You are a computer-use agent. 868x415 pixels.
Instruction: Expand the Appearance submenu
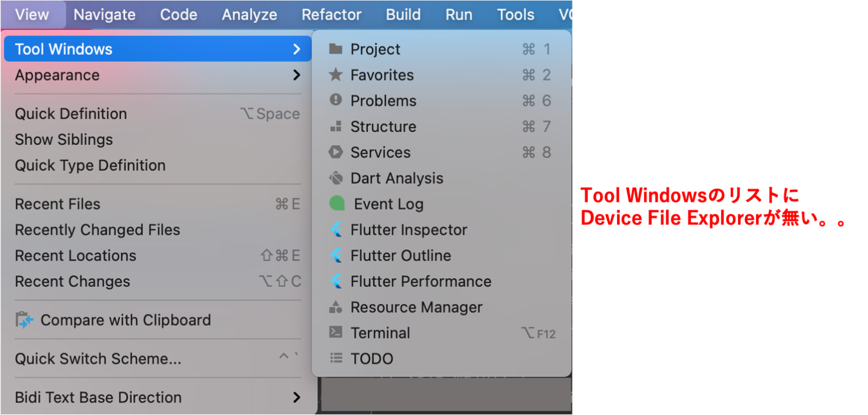57,75
